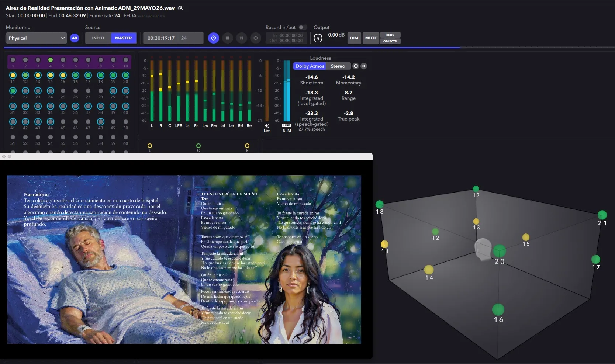Click the listener head in 3D view
615x364 pixels.
tap(483, 249)
